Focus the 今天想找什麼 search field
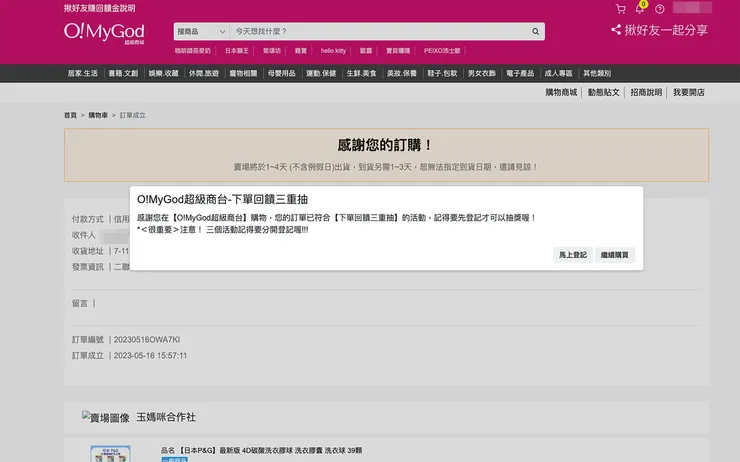This screenshot has width=740, height=462. [x=379, y=32]
